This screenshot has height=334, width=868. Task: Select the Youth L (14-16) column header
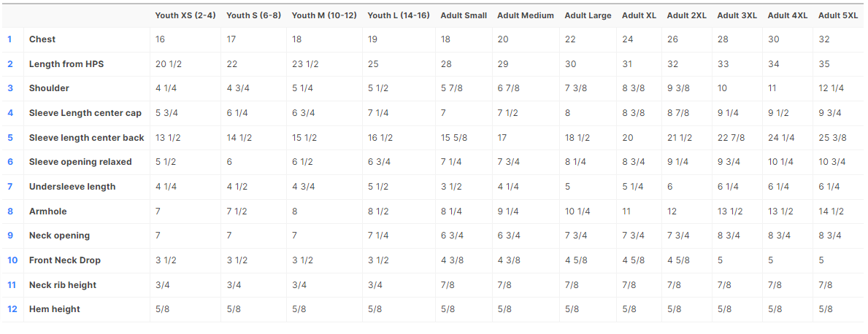click(398, 15)
